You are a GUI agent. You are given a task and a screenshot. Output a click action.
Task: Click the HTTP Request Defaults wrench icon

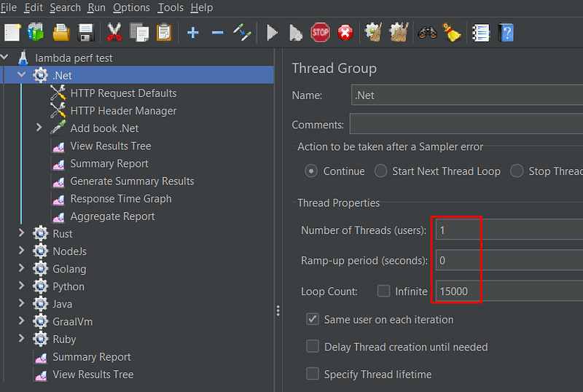(x=58, y=93)
